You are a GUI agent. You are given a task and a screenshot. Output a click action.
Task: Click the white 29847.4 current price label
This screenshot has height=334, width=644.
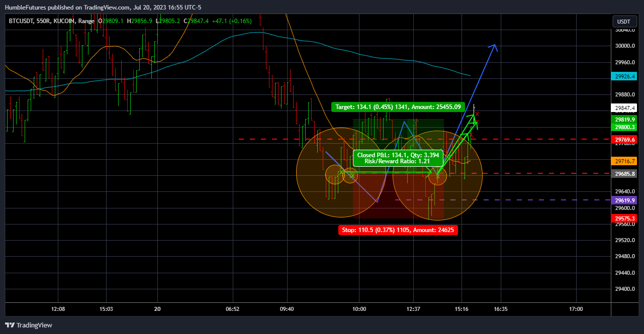tap(624, 108)
